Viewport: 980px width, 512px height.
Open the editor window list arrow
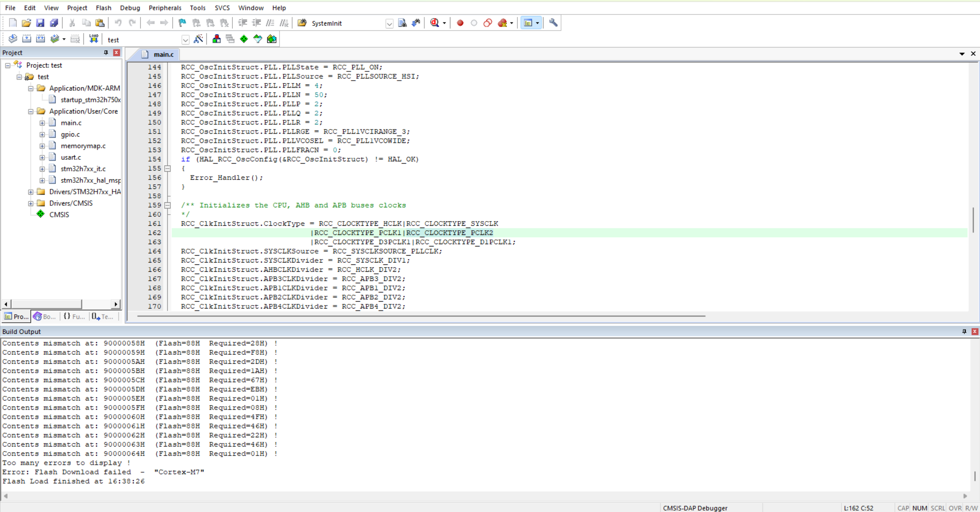pyautogui.click(x=962, y=54)
